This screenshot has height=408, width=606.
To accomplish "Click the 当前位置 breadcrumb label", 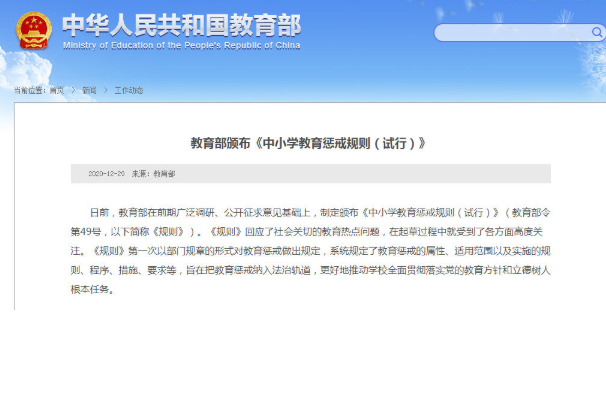I will point(30,90).
